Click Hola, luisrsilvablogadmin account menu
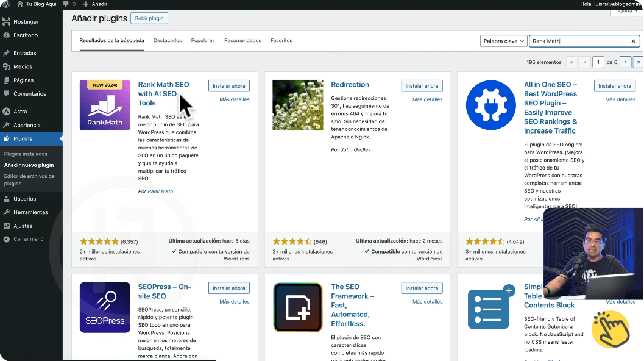The width and height of the screenshot is (644, 361). [610, 4]
